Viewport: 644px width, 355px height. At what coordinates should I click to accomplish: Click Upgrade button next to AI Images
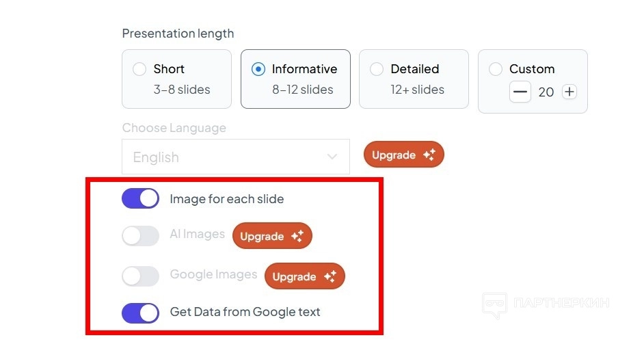[x=272, y=236]
